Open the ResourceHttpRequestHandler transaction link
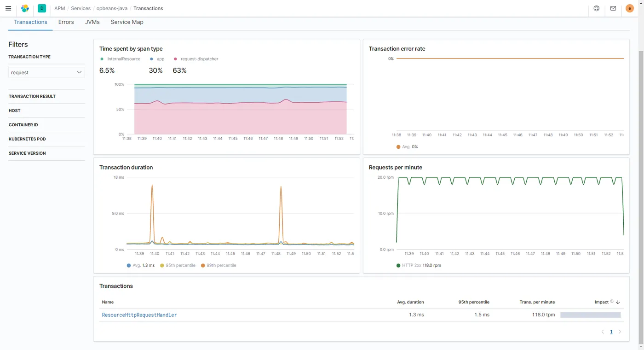This screenshot has width=644, height=350. coord(139,315)
